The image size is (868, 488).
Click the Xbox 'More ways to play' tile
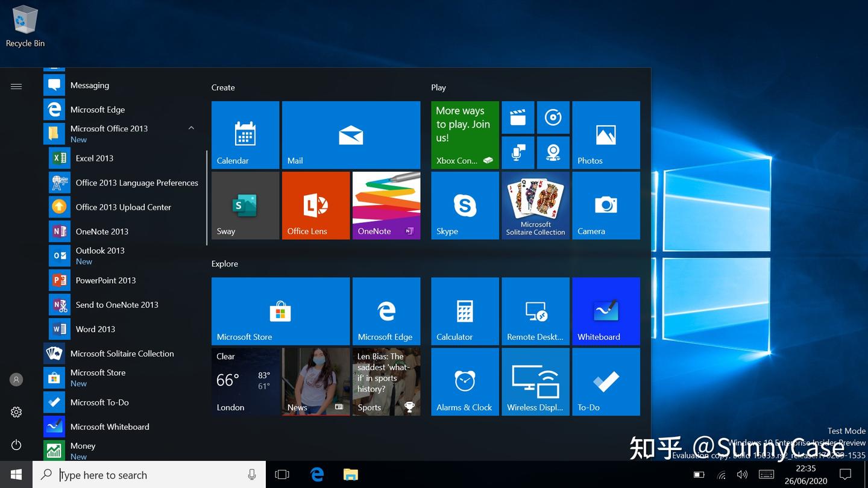464,134
